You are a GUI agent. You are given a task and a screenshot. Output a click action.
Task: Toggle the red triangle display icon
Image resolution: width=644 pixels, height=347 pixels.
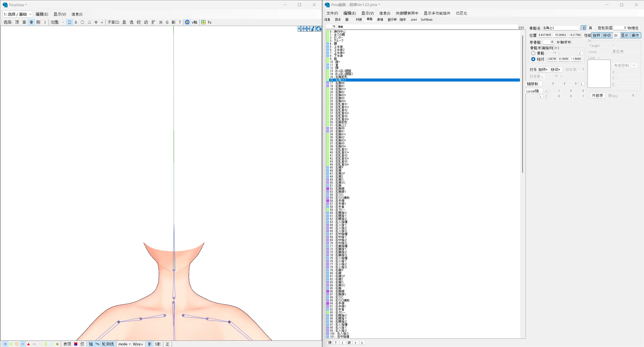coord(28,344)
